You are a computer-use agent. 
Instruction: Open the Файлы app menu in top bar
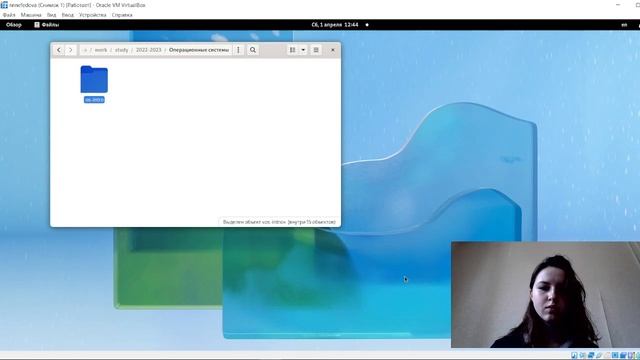(x=47, y=25)
